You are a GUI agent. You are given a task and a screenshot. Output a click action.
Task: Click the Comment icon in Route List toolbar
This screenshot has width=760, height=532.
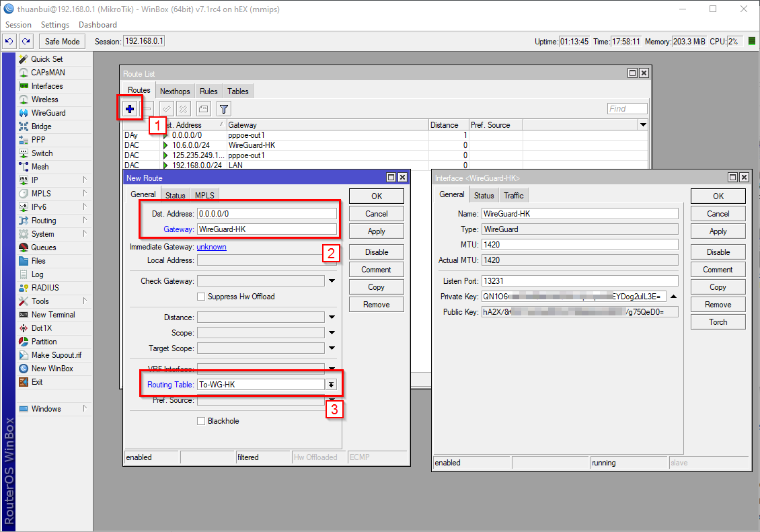pos(203,108)
